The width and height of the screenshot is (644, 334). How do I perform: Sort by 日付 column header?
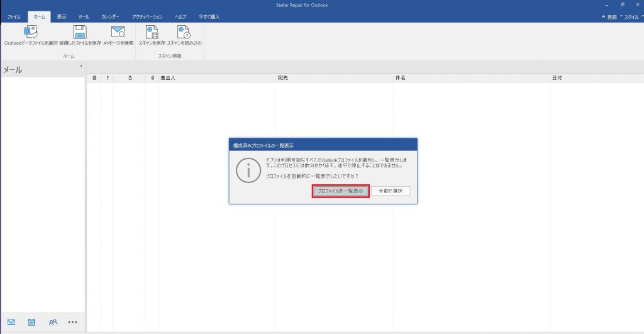tap(597, 77)
